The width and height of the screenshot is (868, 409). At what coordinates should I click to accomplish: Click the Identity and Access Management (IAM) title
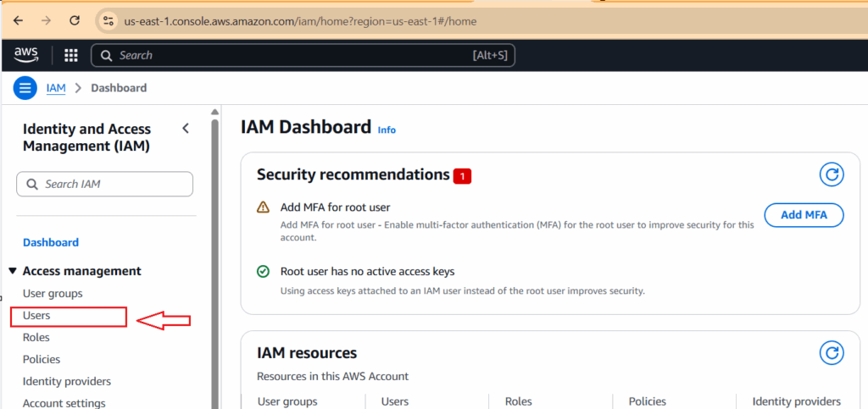click(x=86, y=138)
